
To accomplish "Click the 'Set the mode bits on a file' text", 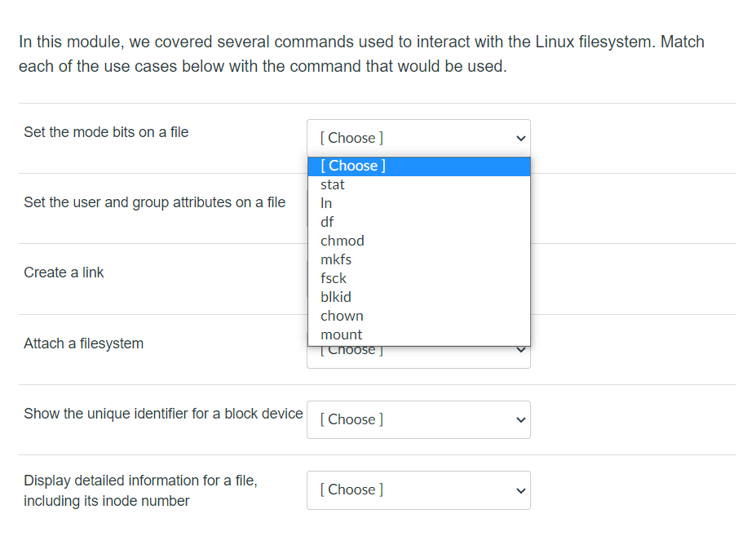I will pyautogui.click(x=106, y=132).
